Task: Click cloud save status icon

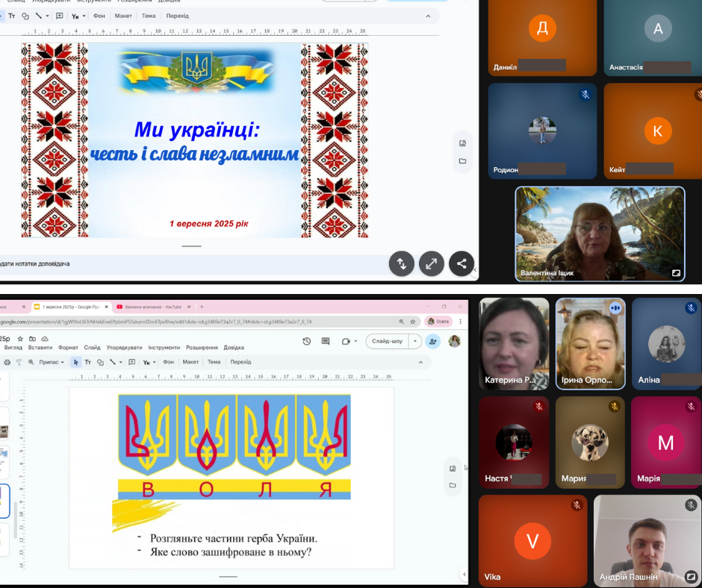Action: click(x=45, y=339)
